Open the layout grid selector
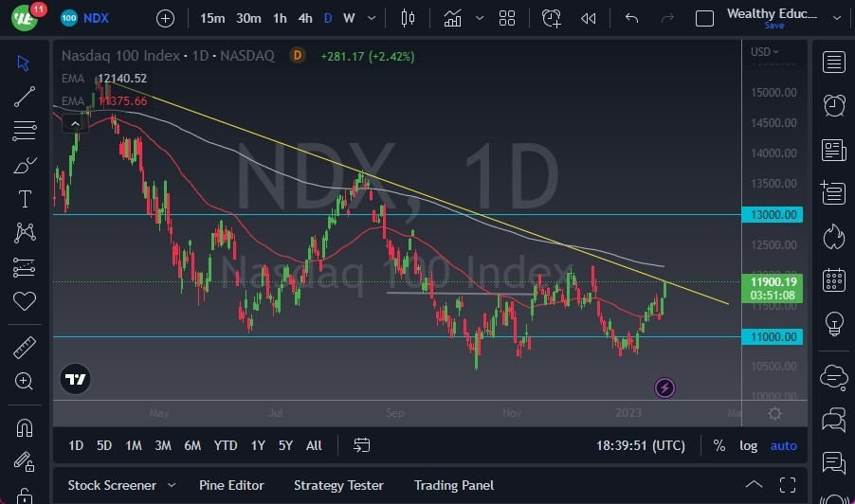The height and width of the screenshot is (504, 855). pyautogui.click(x=507, y=18)
